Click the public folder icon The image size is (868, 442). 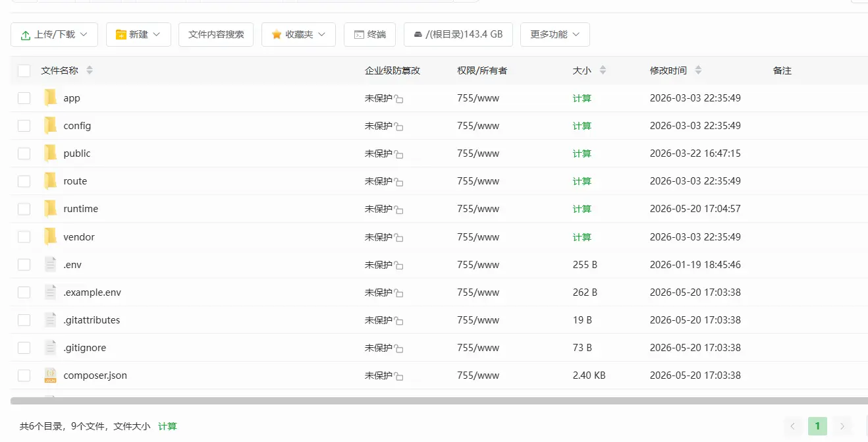(x=50, y=153)
